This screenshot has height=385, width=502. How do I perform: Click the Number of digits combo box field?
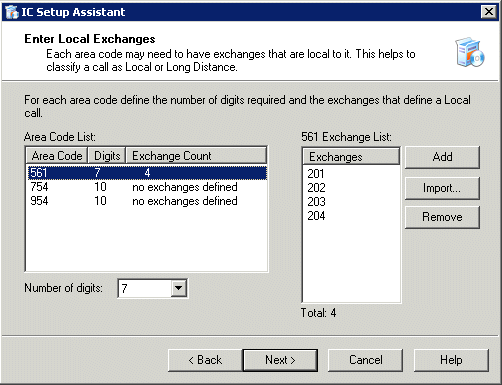click(152, 288)
